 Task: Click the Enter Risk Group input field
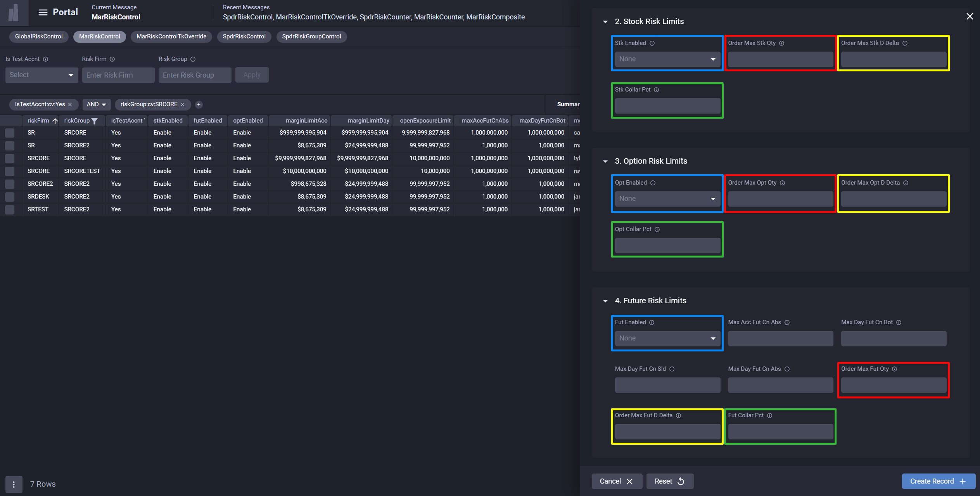tap(195, 75)
